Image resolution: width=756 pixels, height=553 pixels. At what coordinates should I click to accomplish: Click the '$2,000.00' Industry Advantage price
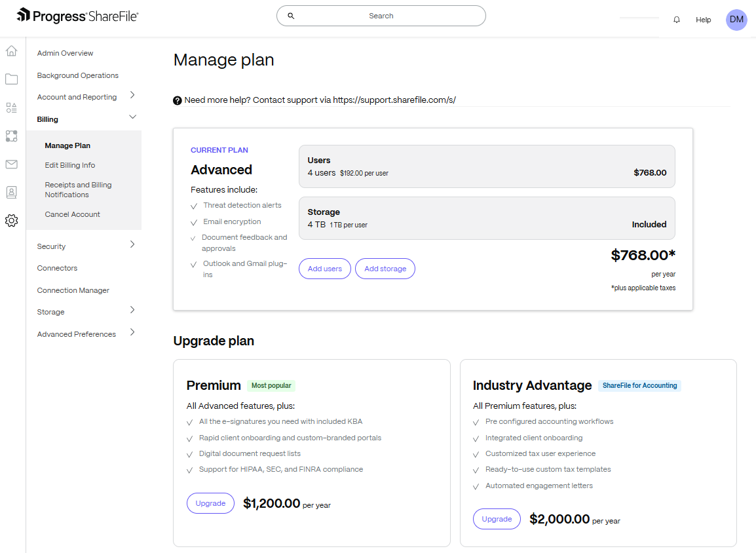559,519
